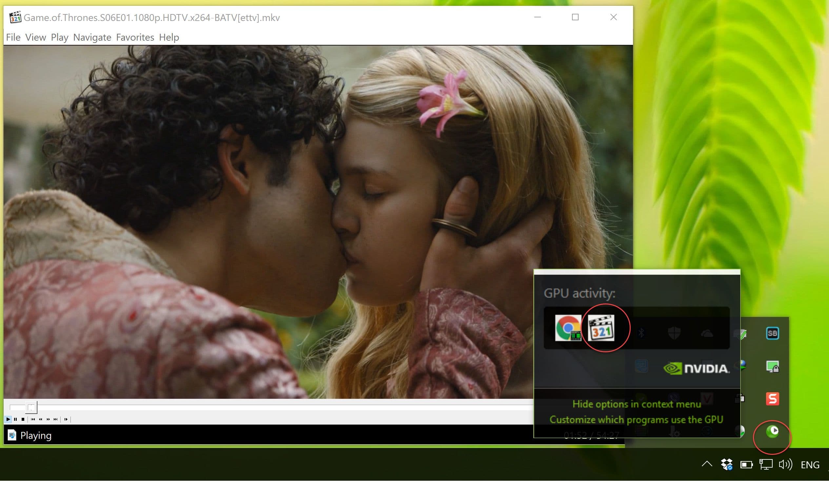
Task: Open the Favorites menu
Action: pyautogui.click(x=135, y=37)
